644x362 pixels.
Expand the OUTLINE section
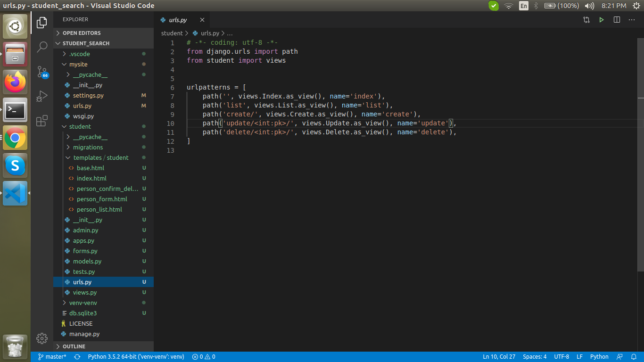click(x=103, y=346)
